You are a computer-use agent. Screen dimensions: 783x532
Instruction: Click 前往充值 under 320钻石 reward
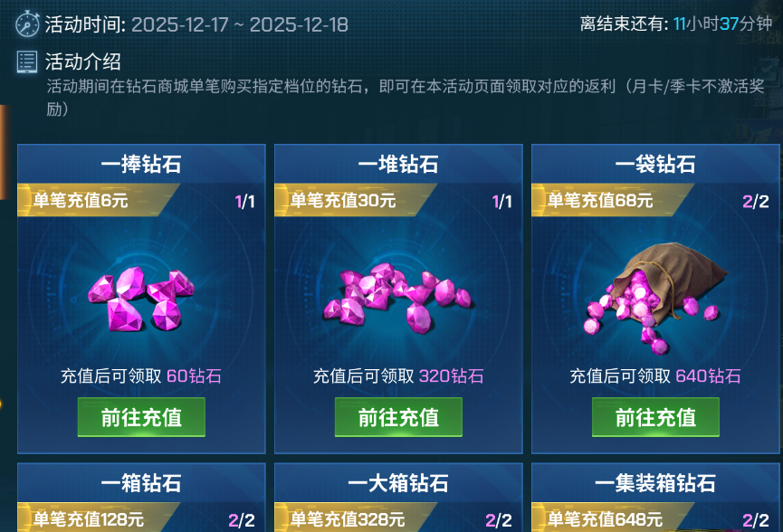point(398,417)
